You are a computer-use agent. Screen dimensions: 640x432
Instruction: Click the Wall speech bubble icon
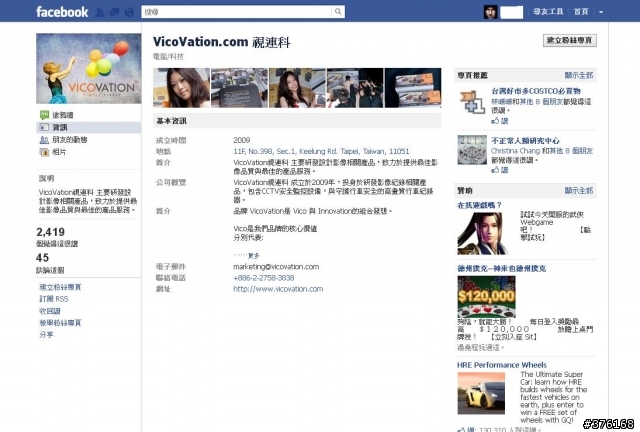click(x=44, y=115)
